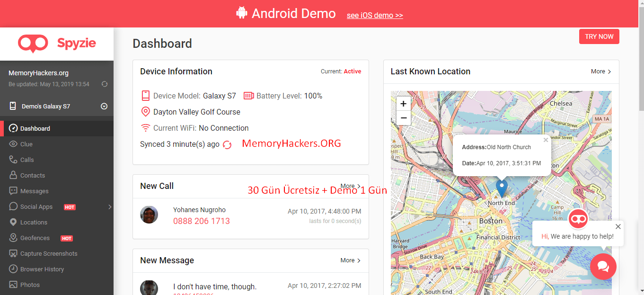644x295 pixels.
Task: Click the Calls phone icon in sidebar
Action: 13,160
